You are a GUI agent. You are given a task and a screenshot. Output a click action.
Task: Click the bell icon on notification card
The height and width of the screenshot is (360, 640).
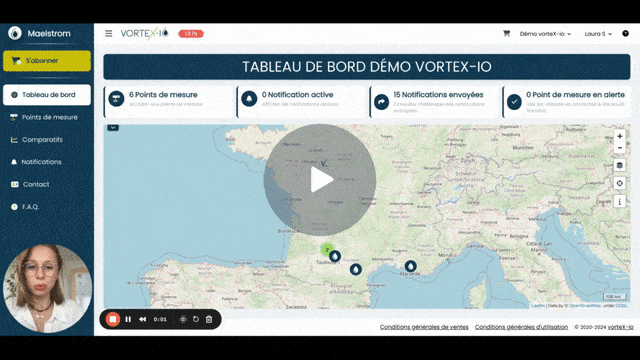[249, 99]
